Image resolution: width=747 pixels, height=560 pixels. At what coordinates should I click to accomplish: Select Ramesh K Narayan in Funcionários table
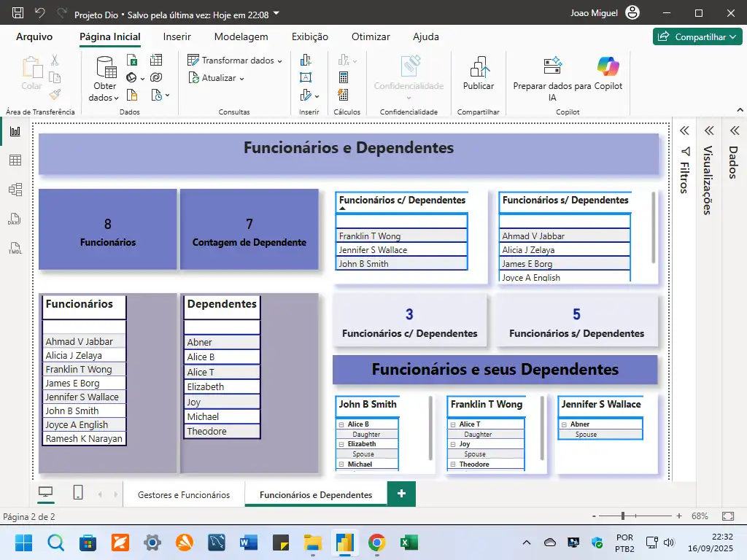tap(84, 438)
